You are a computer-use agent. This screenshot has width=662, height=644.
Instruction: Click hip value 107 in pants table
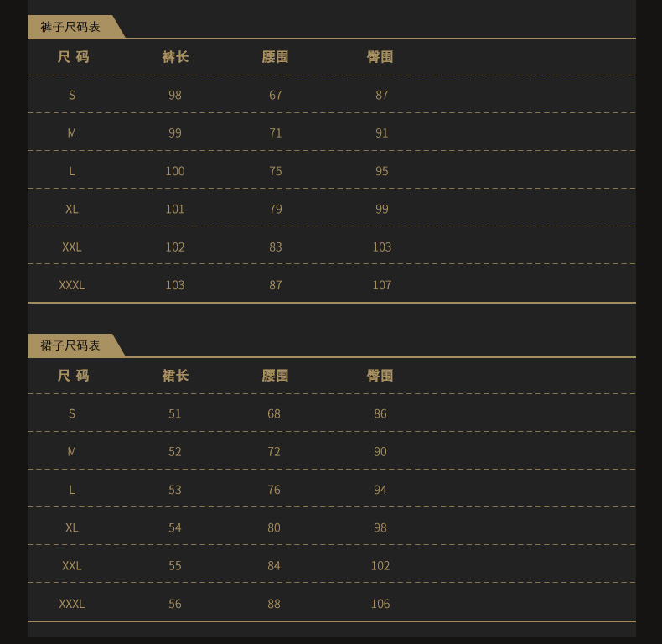tap(382, 285)
